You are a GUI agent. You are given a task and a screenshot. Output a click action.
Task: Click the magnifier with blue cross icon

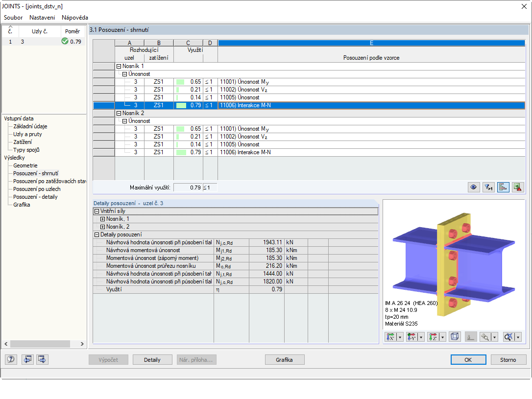click(x=508, y=337)
